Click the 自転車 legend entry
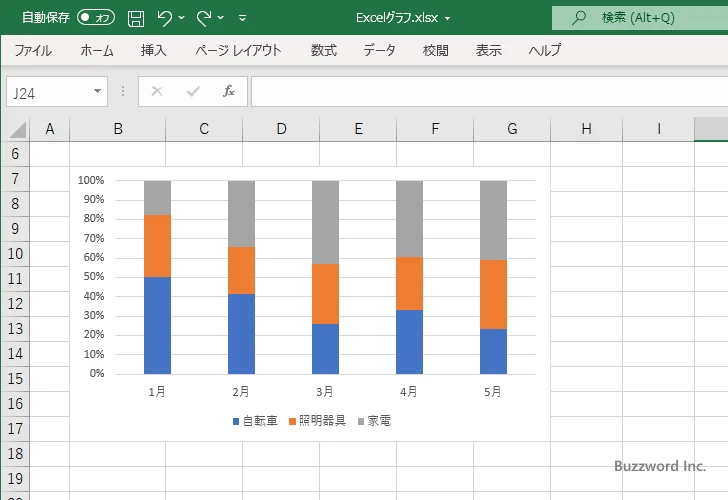Screen dimensions: 728x500 (x=255, y=421)
